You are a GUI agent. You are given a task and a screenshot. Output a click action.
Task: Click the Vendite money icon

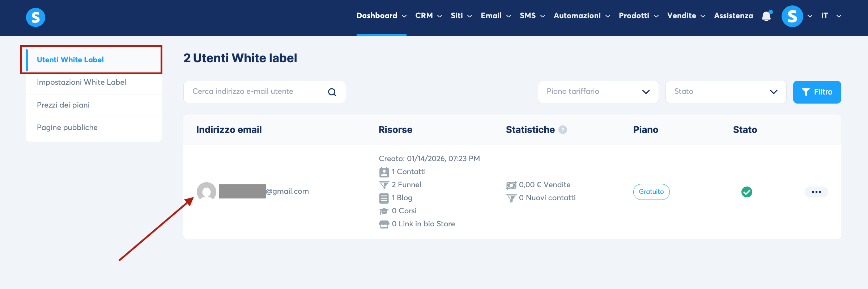pyautogui.click(x=511, y=185)
